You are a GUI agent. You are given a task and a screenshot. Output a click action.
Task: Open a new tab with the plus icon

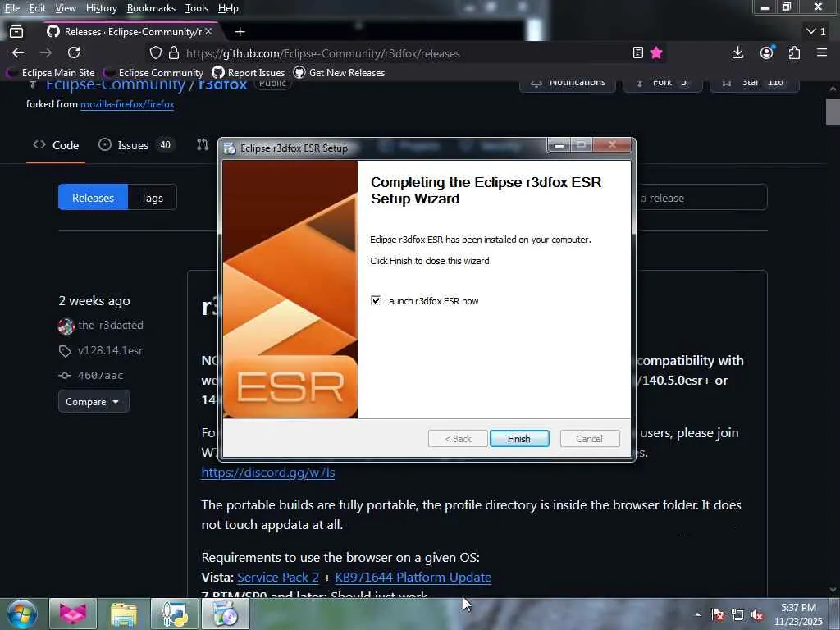click(240, 32)
